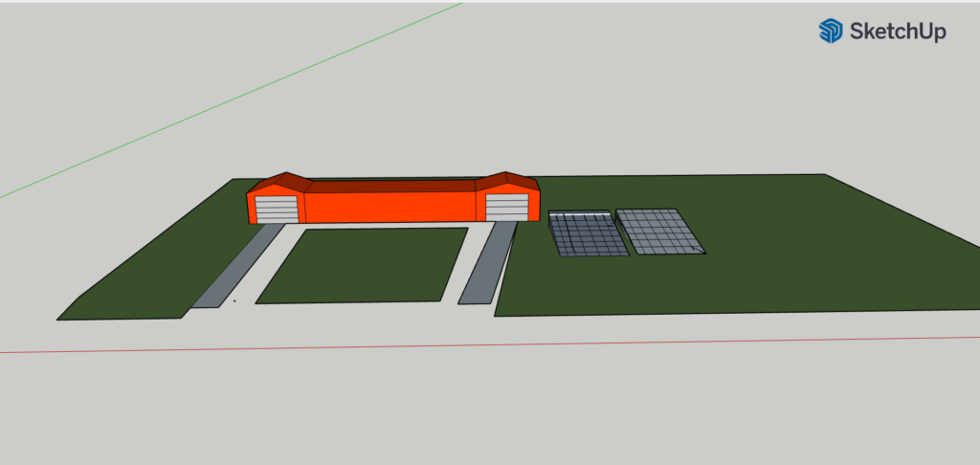Select the right gray driveway strip
980x465 pixels.
point(488,263)
